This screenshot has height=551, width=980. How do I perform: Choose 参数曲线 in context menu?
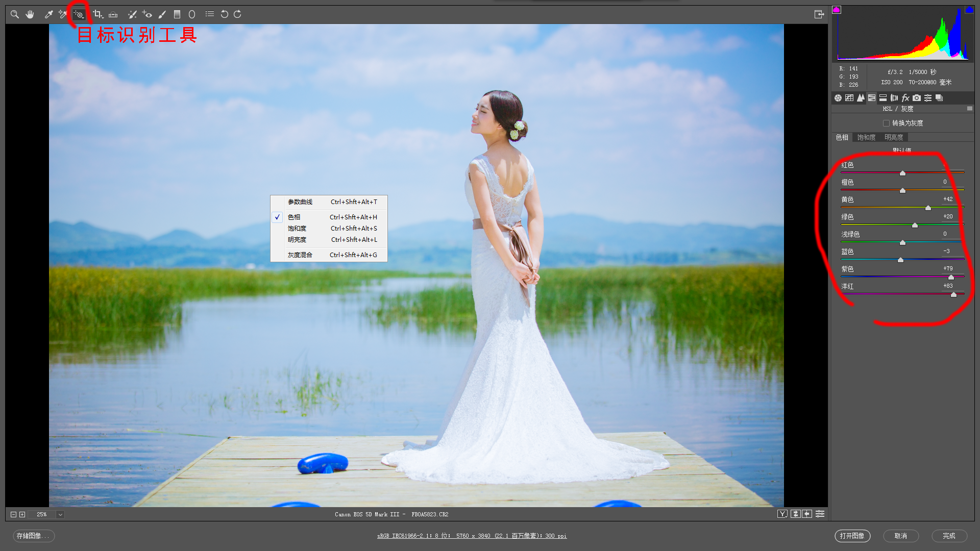click(329, 202)
